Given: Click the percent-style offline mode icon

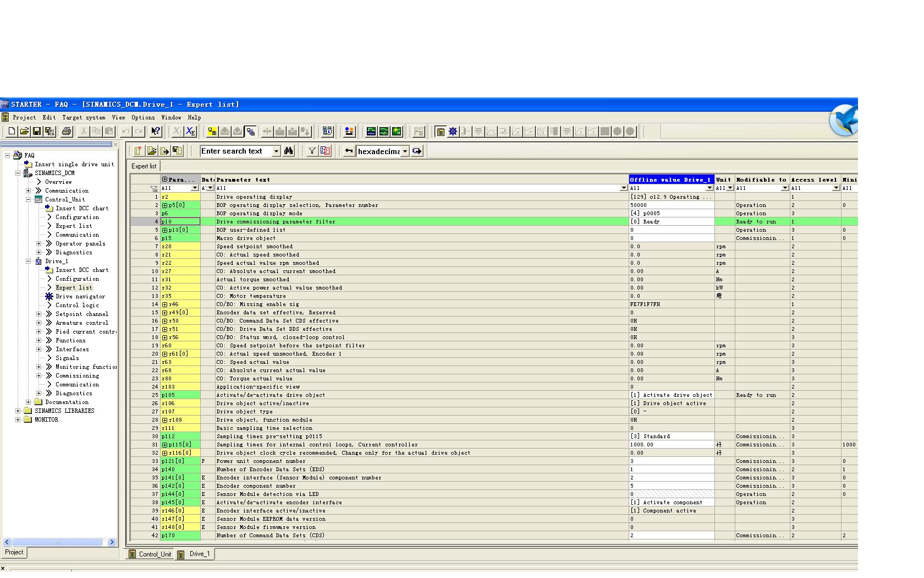Looking at the screenshot, I should 250,132.
